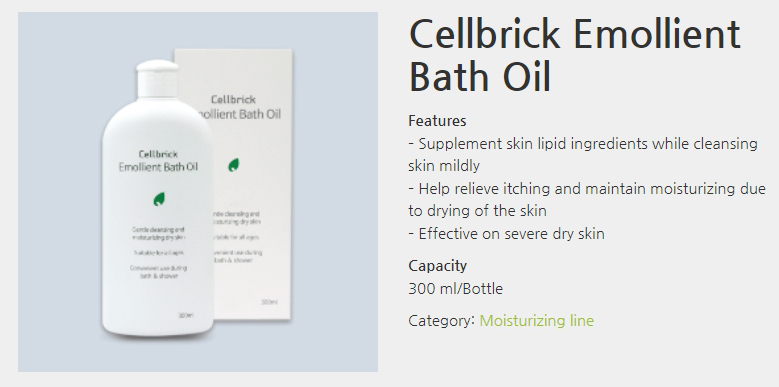Click 'Convenient use during bath & shower' on bottle

158,272
